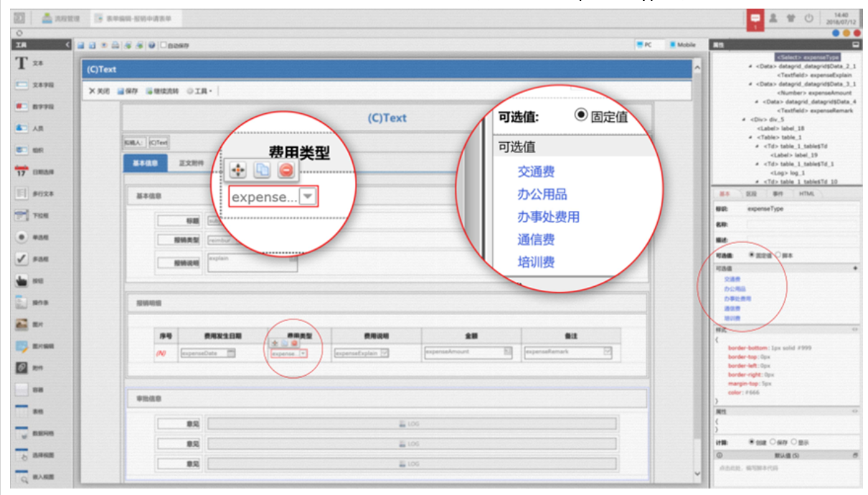Select the Text (文本) tool in toolbox
868x495 pixels.
tap(22, 63)
